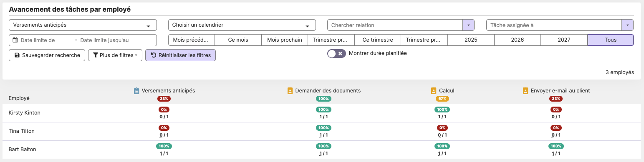Click the orange icon beside Calcul header

pyautogui.click(x=434, y=91)
